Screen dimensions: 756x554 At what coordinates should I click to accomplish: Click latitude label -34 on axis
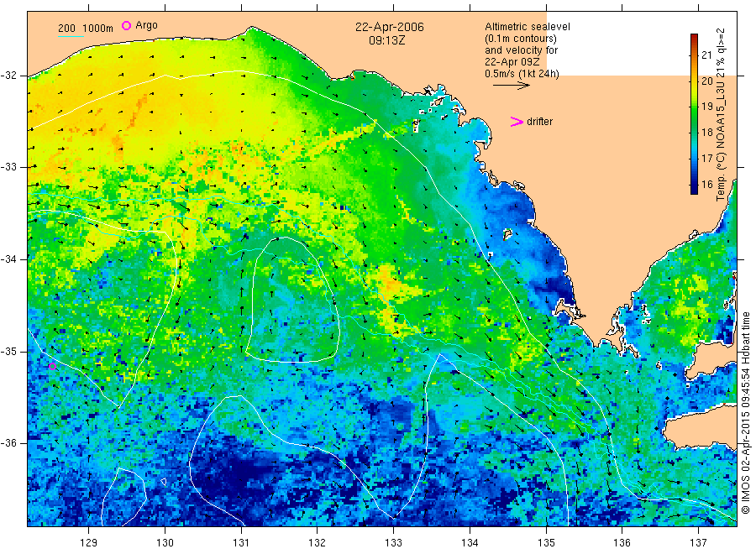(x=8, y=259)
